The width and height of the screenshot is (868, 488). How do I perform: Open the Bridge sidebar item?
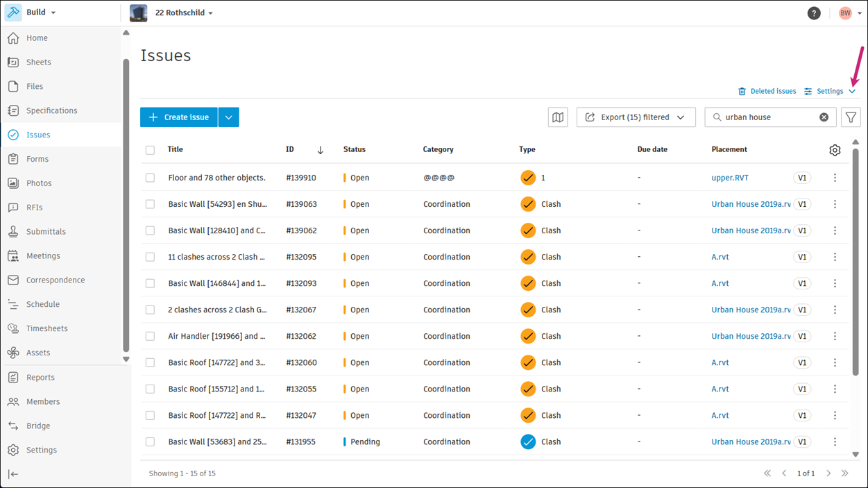[x=38, y=426]
